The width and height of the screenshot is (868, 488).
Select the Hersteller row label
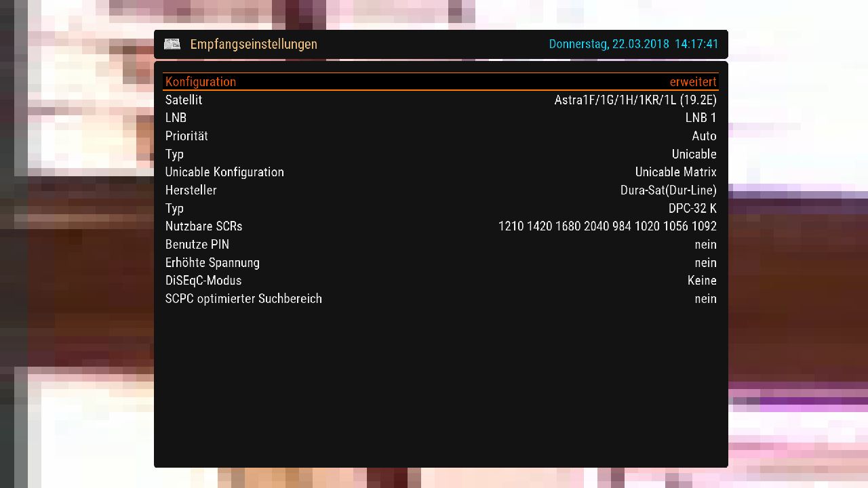(x=191, y=190)
